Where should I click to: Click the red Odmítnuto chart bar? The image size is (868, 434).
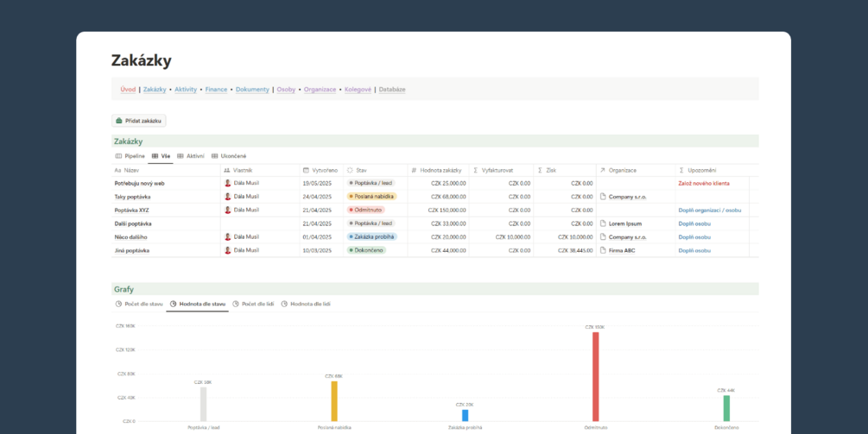(x=596, y=376)
